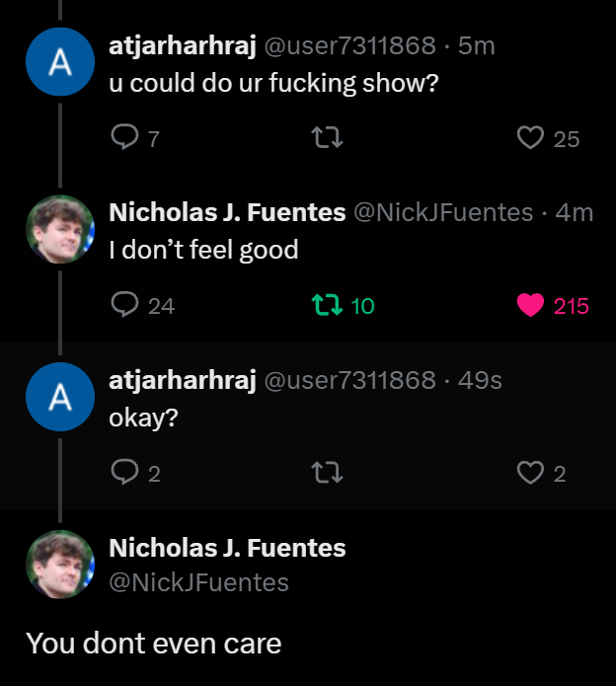Click display name atjarharhraj on "okay?" tweet
The width and height of the screenshot is (616, 686).
(183, 380)
